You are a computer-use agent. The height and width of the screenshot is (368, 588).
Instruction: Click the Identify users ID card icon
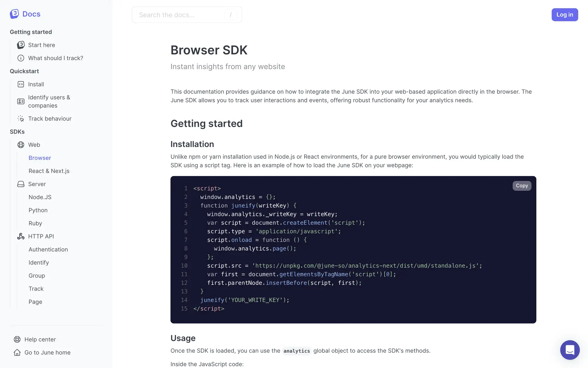click(x=21, y=102)
